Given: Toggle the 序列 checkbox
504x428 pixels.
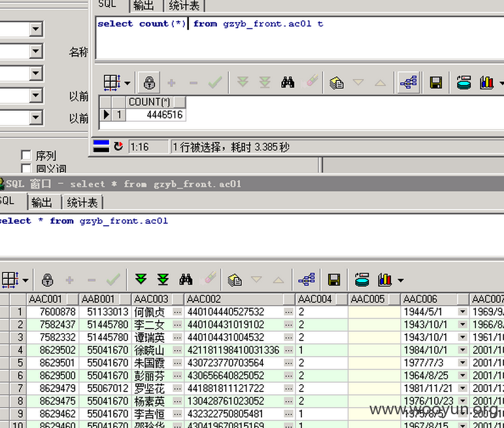Looking at the screenshot, I should (x=26, y=155).
